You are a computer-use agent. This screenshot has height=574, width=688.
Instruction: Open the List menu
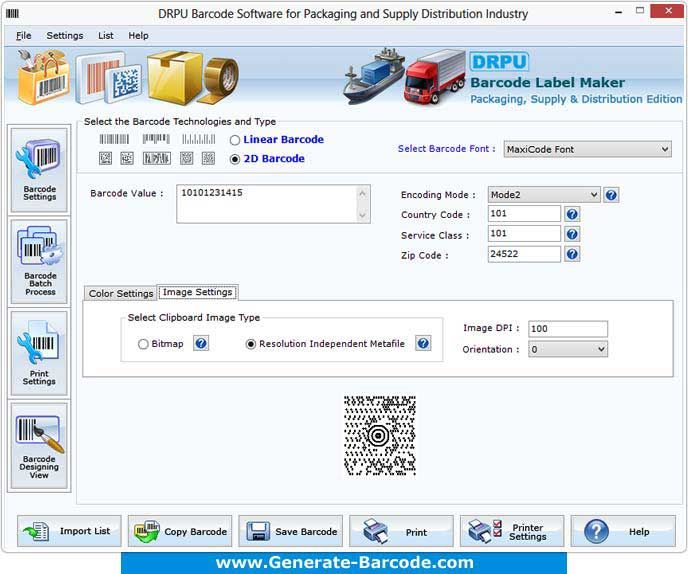(105, 36)
